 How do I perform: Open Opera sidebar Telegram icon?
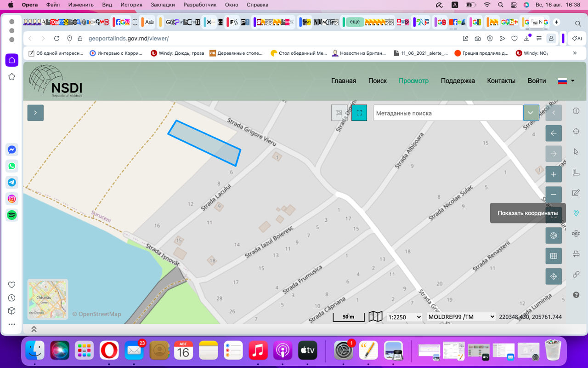12,182
